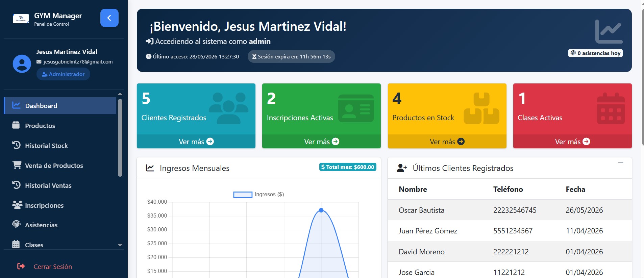Click the calendar icon on the Clases Activas card
This screenshot has height=278, width=644.
point(611,108)
